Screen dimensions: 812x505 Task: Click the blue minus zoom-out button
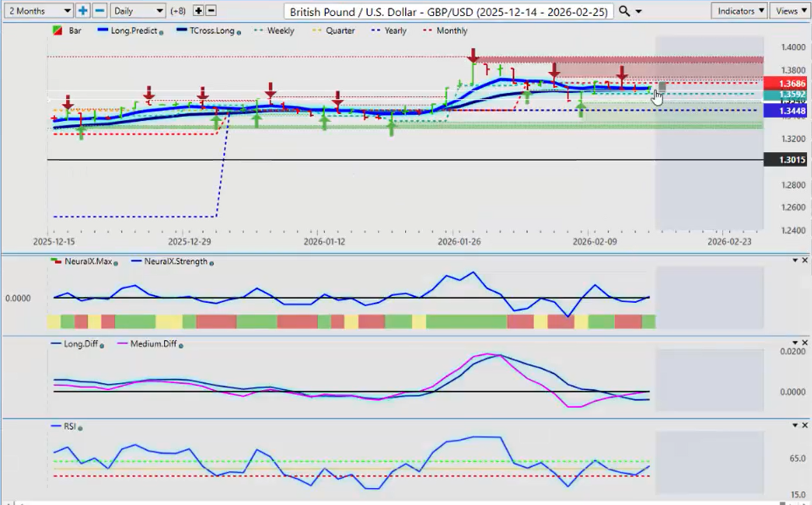point(99,11)
